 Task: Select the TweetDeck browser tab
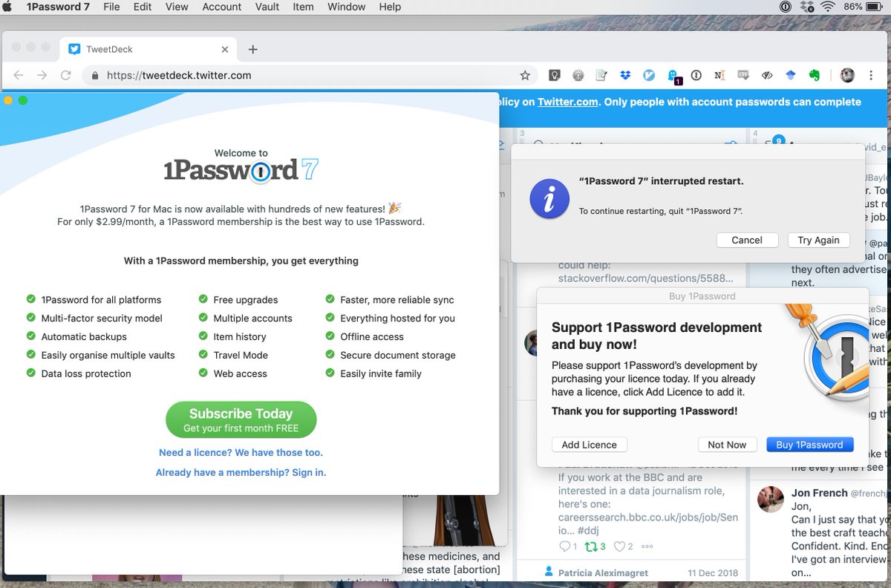(x=148, y=49)
